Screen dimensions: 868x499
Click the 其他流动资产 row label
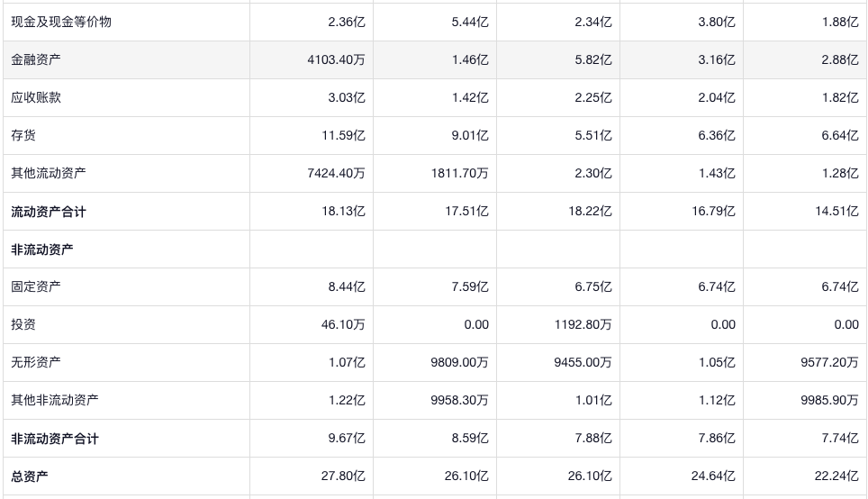(x=49, y=173)
